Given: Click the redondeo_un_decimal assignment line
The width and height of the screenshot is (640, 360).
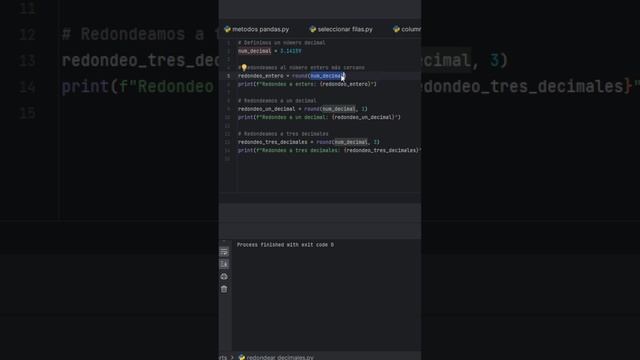Looking at the screenshot, I should pos(303,109).
